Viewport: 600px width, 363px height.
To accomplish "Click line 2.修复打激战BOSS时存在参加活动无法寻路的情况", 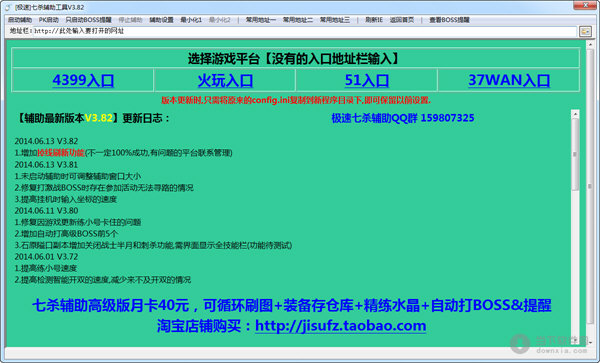I will pos(104,187).
